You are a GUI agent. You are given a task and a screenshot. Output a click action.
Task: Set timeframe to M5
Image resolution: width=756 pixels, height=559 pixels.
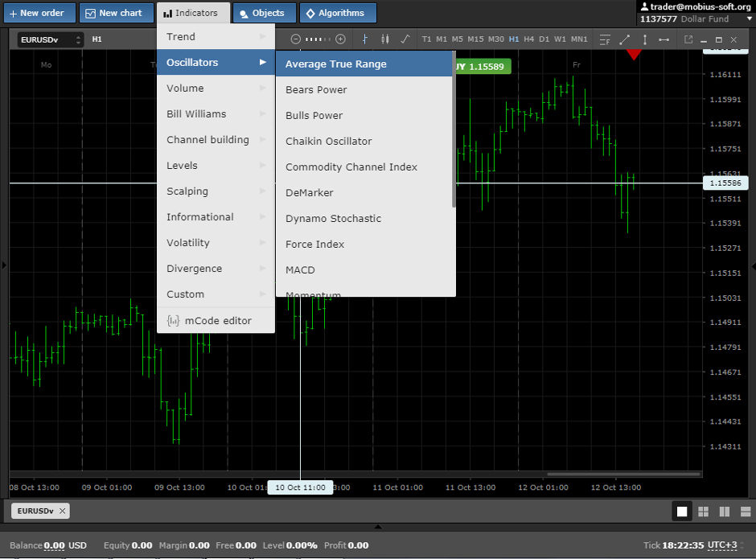[457, 39]
